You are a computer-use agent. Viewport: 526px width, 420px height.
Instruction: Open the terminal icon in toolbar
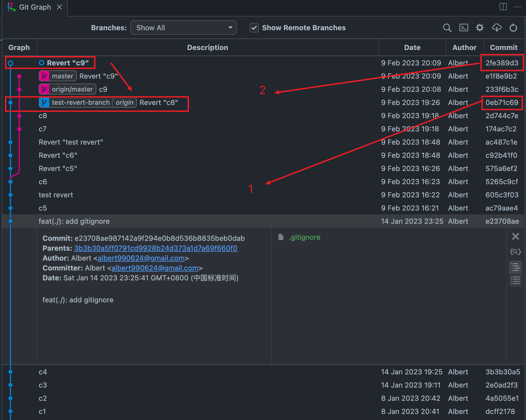(464, 28)
